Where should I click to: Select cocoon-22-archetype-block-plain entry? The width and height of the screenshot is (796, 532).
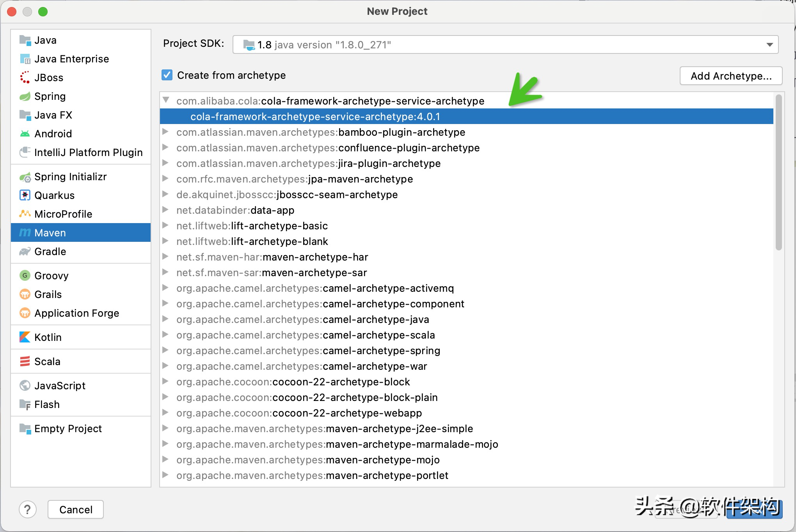click(x=466, y=397)
